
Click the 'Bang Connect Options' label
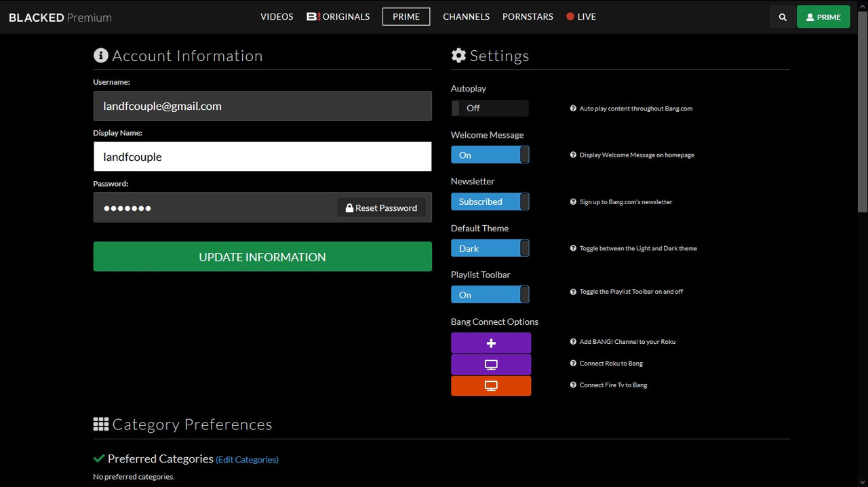click(x=494, y=322)
